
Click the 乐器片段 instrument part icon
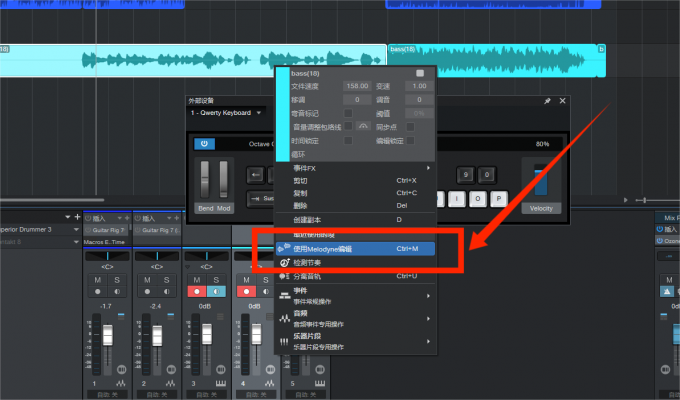pyautogui.click(x=284, y=341)
